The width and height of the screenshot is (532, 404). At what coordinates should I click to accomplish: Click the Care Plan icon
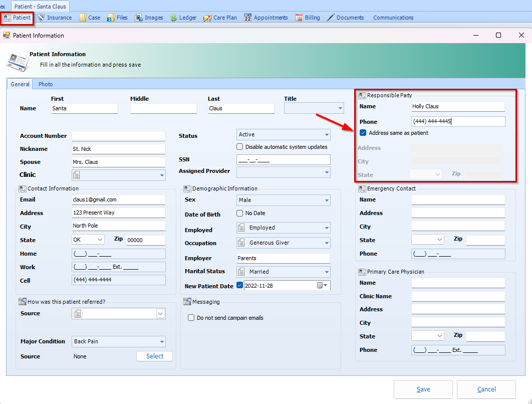click(207, 18)
